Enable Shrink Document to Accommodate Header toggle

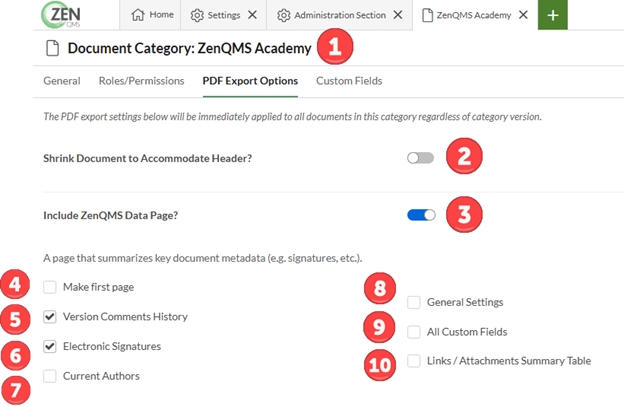coord(421,158)
